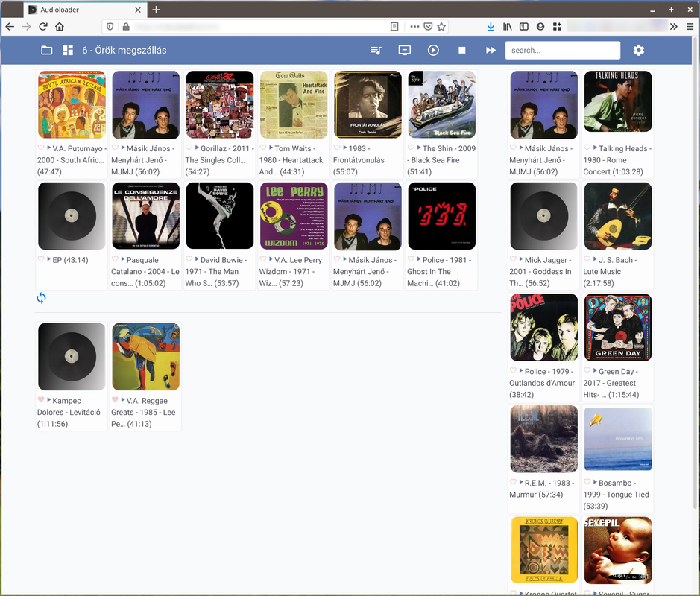Click inside the search field
This screenshot has height=596, width=700.
pos(562,50)
